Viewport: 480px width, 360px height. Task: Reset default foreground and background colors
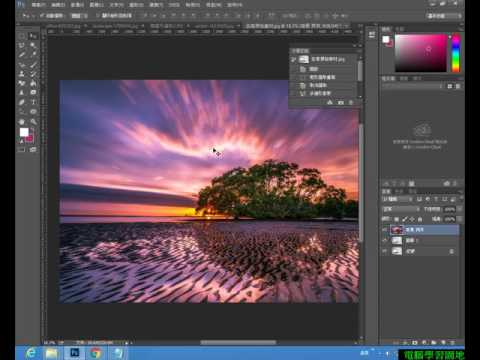[x=21, y=141]
